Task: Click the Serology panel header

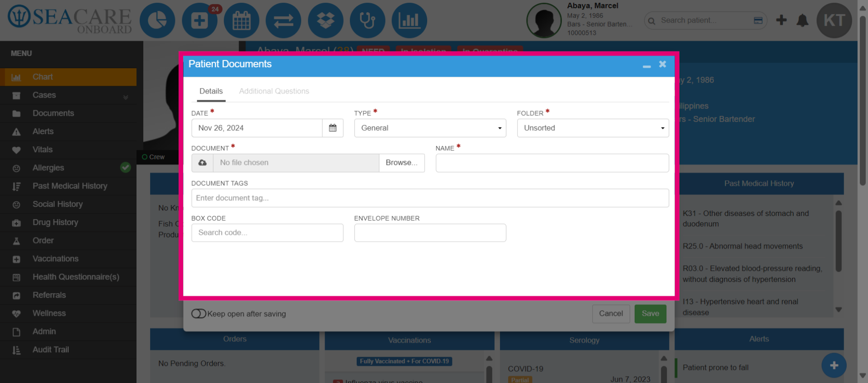Action: 584,340
